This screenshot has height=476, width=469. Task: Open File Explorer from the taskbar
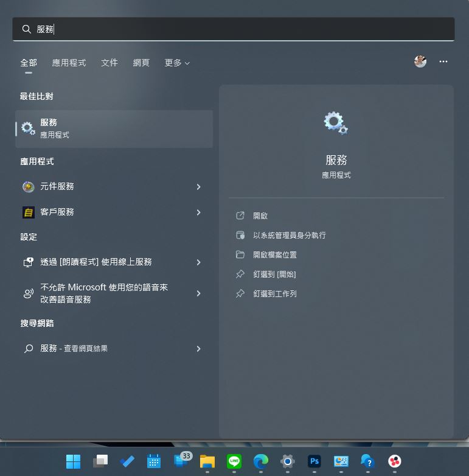pos(207,461)
